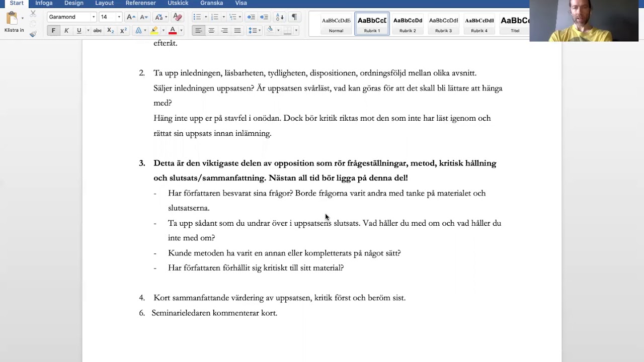
Task: Open the Garamond font name dropdown
Action: tap(93, 17)
